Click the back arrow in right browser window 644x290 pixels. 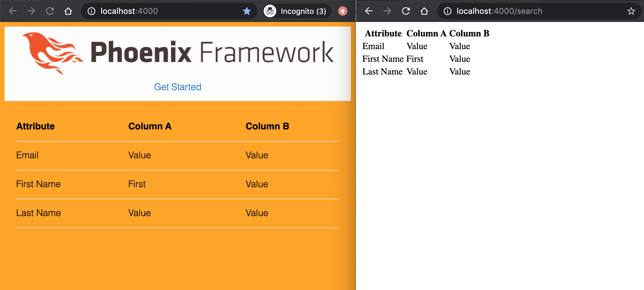click(x=368, y=11)
